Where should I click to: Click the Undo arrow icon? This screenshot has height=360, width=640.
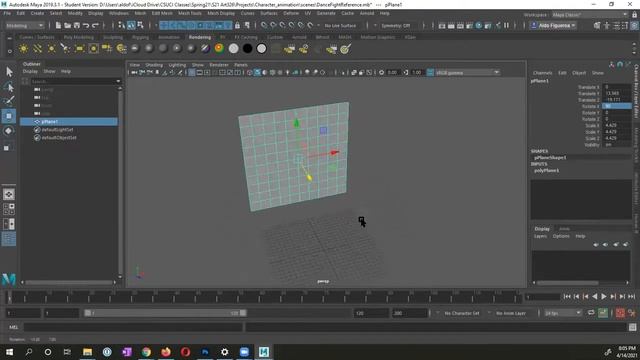(x=86, y=25)
